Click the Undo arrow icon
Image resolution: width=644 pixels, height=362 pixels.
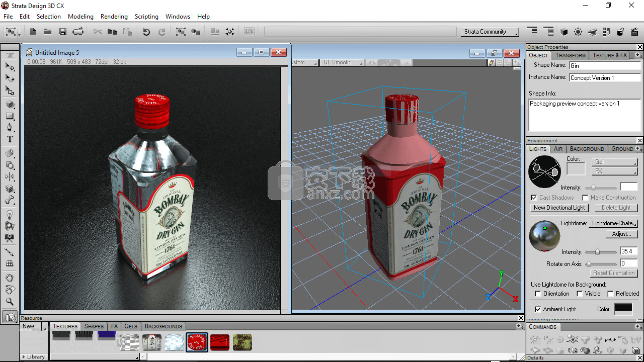click(x=146, y=32)
